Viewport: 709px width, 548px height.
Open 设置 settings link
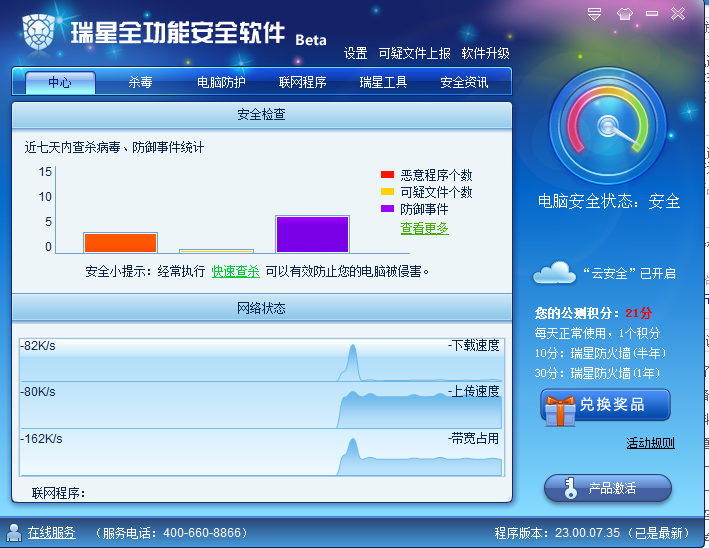pyautogui.click(x=355, y=53)
